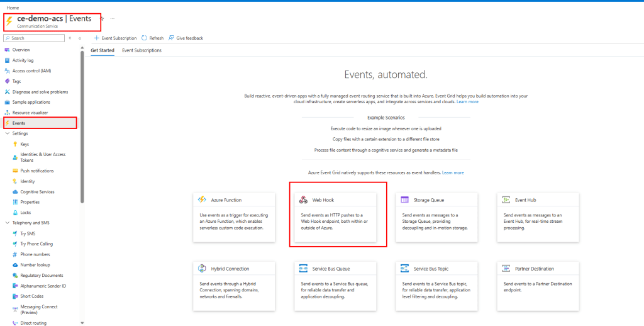The height and width of the screenshot is (326, 644).
Task: Click the Storage Queue card icon
Action: point(405,200)
